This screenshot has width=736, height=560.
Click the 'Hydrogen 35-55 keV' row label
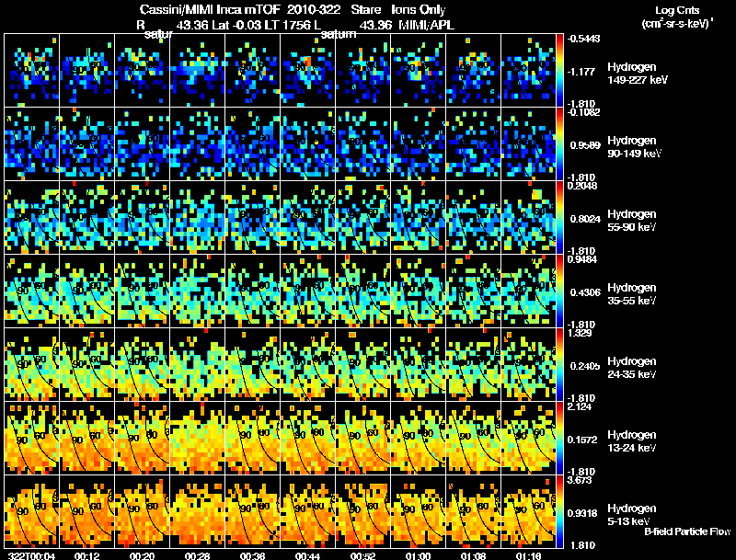point(632,293)
